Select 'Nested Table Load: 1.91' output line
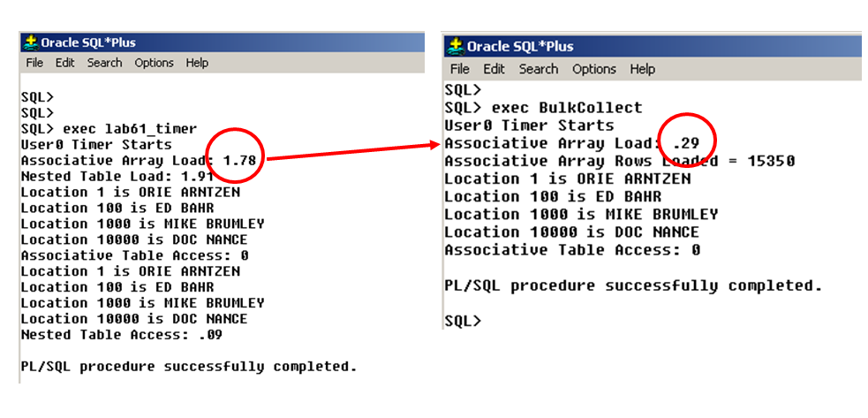Image resolution: width=868 pixels, height=418 pixels. click(117, 176)
